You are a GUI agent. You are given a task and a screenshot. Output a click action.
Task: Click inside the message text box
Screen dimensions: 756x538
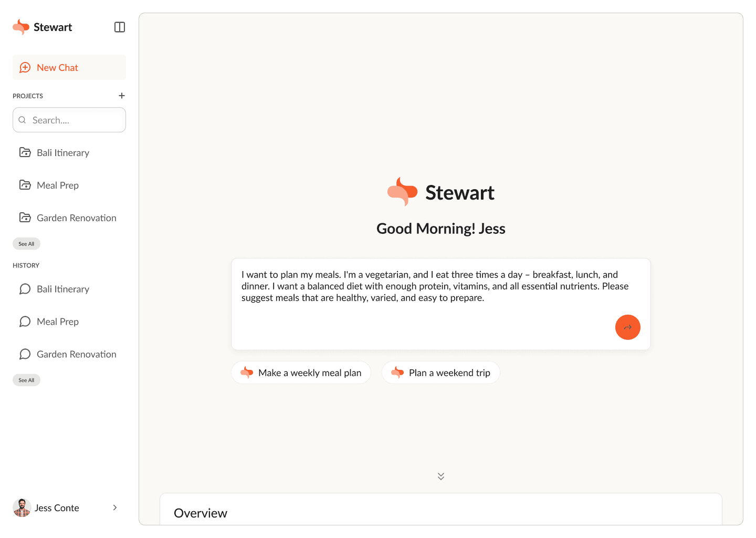coord(441,304)
